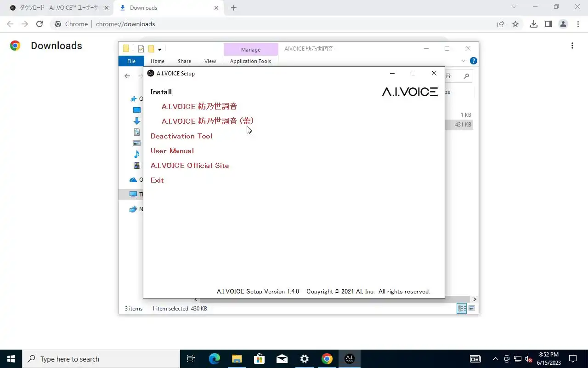Select Quick access star in navigation pane

click(x=134, y=99)
